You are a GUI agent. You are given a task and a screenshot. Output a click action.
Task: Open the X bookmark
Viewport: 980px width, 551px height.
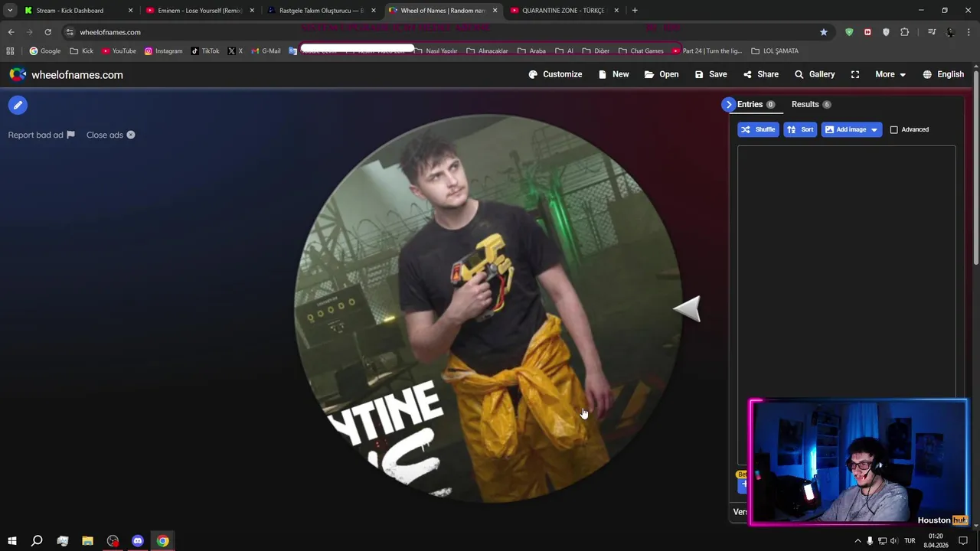click(x=235, y=51)
